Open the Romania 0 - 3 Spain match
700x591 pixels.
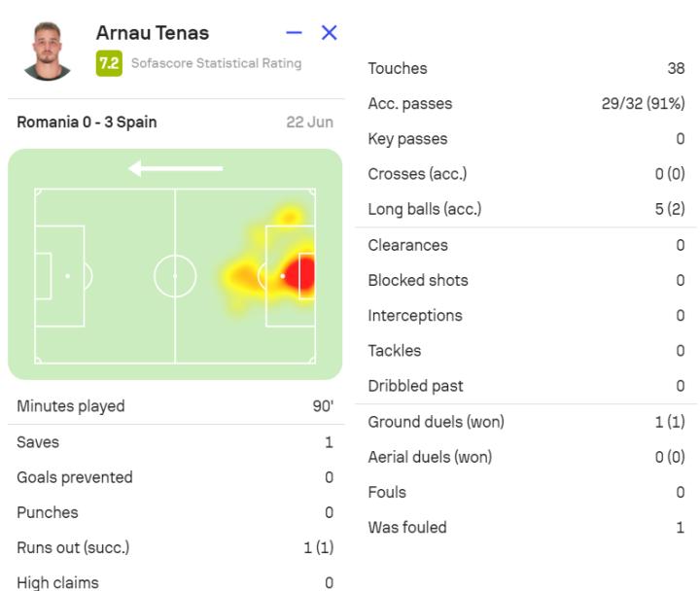click(x=87, y=122)
